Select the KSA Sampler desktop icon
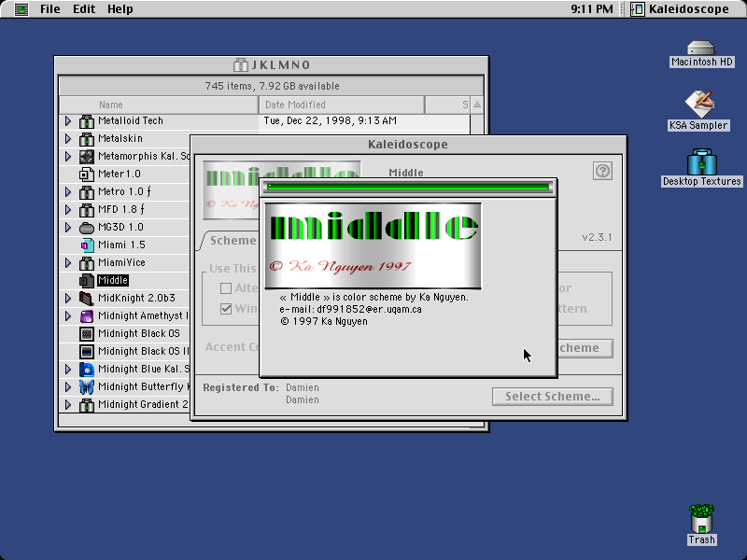The width and height of the screenshot is (747, 560). pos(698,104)
